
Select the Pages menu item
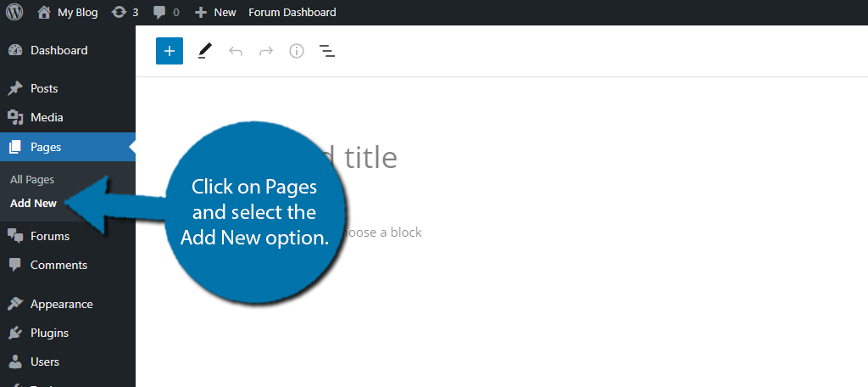68,147
